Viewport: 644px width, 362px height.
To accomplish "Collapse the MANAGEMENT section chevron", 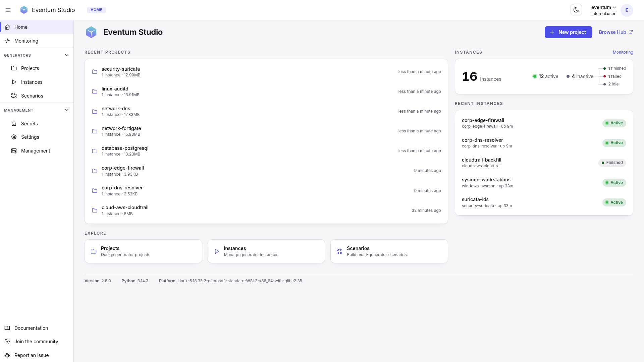I will (x=67, y=110).
